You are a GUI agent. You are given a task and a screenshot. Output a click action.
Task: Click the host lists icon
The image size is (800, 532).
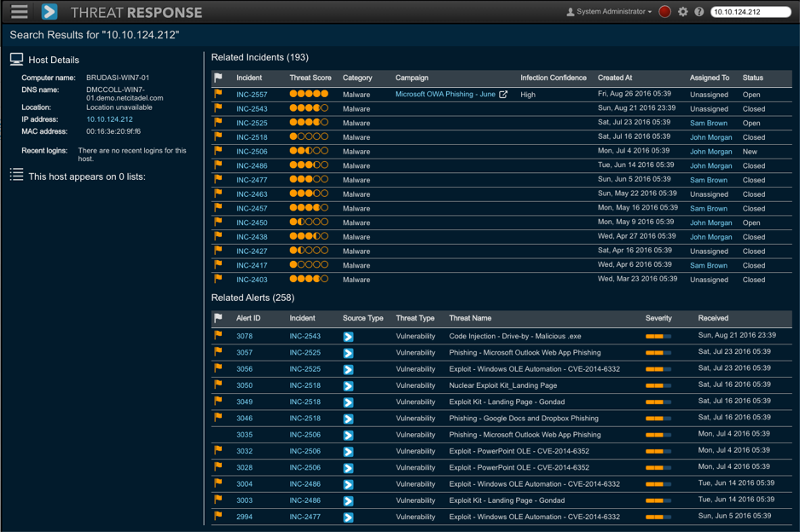[16, 175]
